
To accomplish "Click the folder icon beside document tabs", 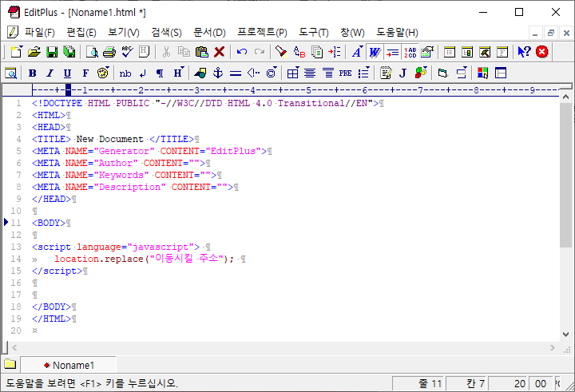I will (10, 364).
